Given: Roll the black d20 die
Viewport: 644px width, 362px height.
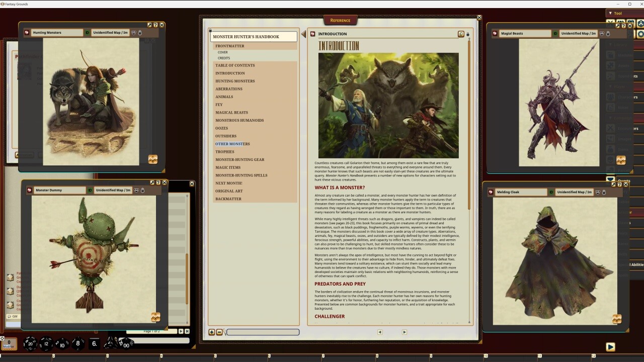Looking at the screenshot, I should pos(30,343).
